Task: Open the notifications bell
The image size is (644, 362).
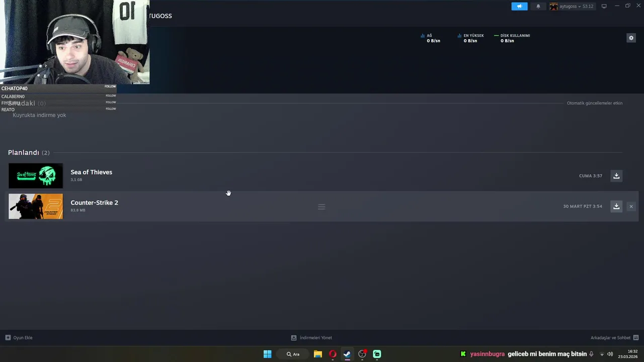Action: tap(538, 6)
